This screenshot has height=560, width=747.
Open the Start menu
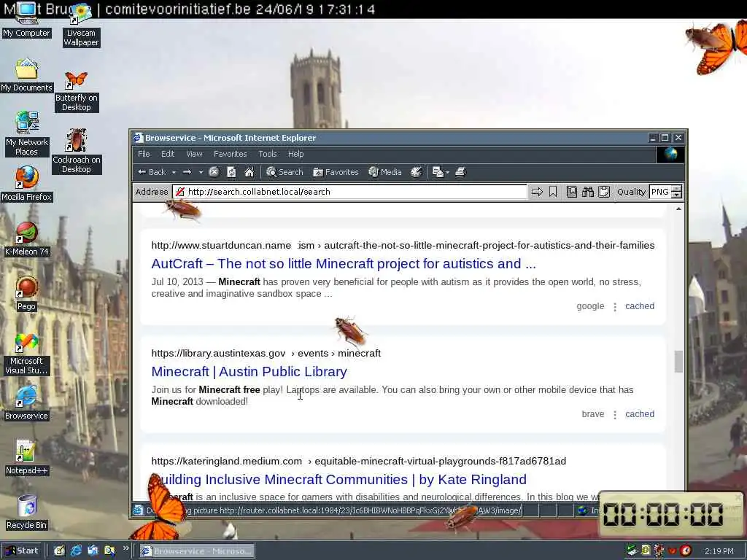pyautogui.click(x=21, y=551)
